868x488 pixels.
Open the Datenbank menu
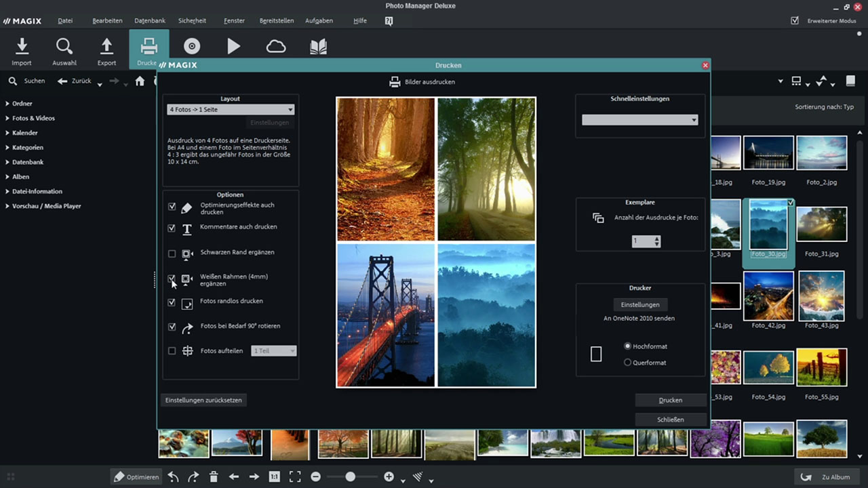(150, 21)
